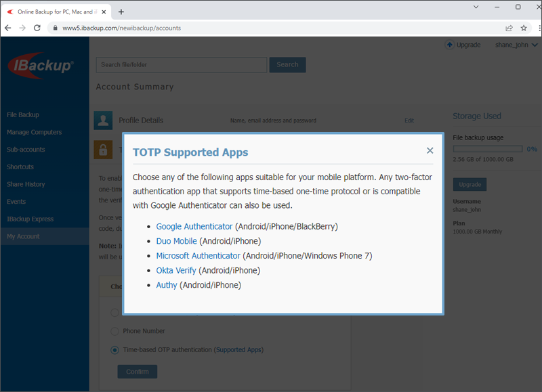The width and height of the screenshot is (542, 392).
Task: Close the TOTP Supported Apps dialog
Action: [430, 150]
